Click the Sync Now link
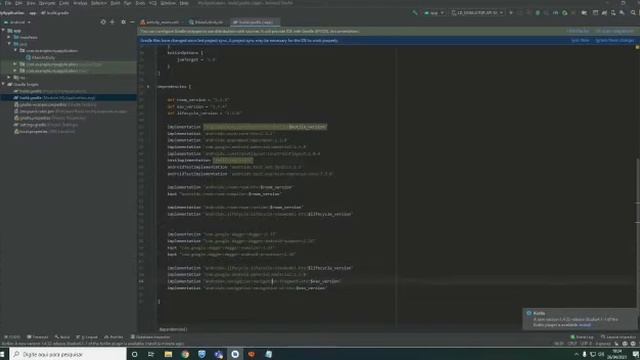The height and width of the screenshot is (360, 640). coord(580,40)
